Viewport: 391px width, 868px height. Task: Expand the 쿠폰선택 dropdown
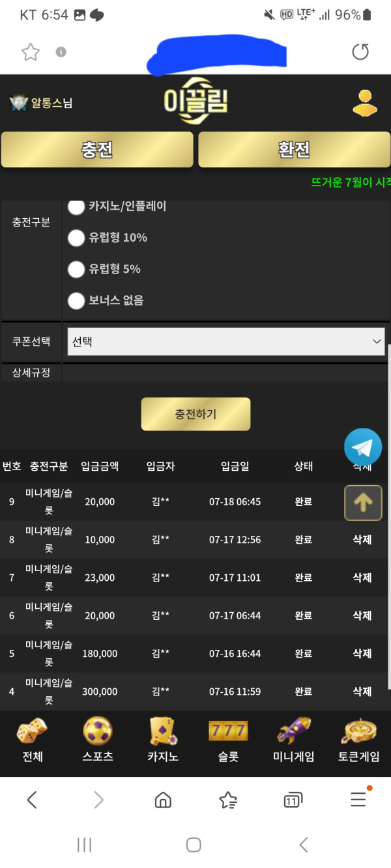coord(226,341)
